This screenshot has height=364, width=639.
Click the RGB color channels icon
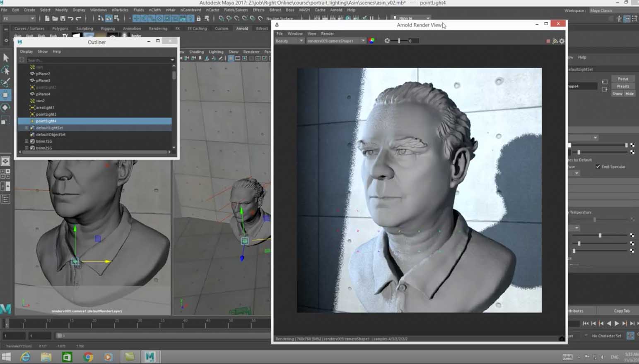[372, 41]
